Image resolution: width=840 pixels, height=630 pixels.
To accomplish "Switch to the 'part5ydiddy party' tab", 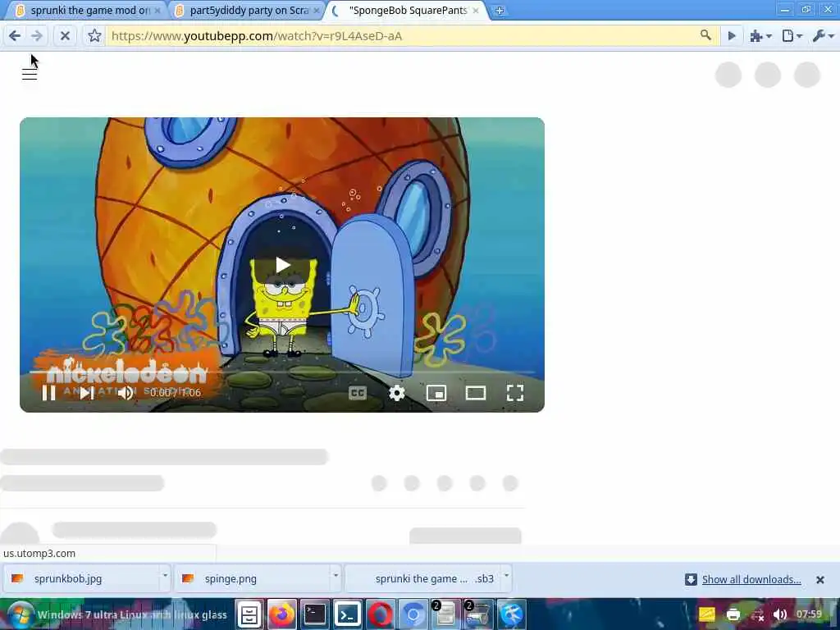I will [244, 10].
